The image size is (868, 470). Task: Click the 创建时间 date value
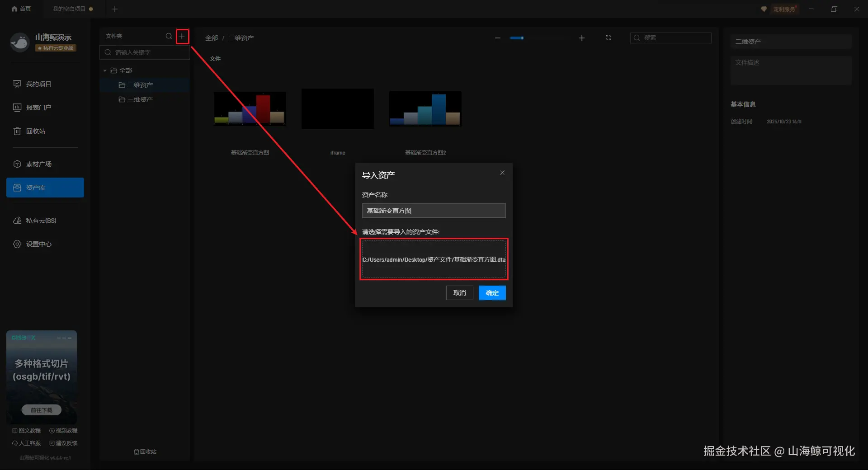(784, 122)
